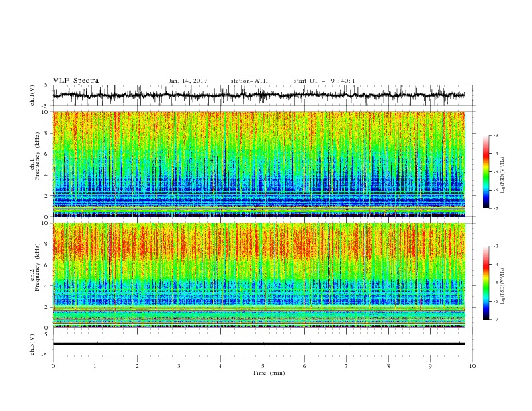532x411 pixels.
Task: Click the log(PSD) label beside ch.2 colorbar
Action: coord(502,286)
